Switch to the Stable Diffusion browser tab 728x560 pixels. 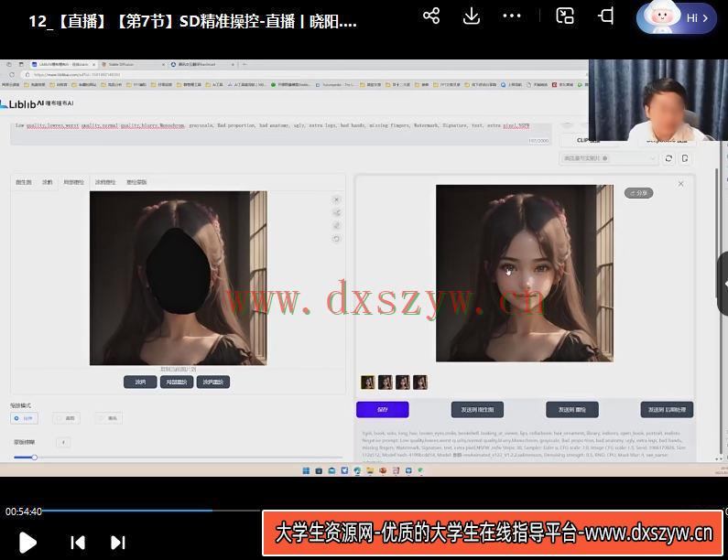tap(132, 64)
